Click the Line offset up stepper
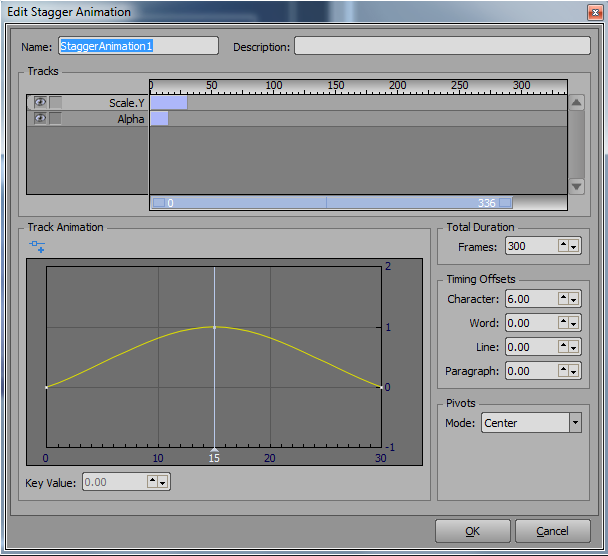This screenshot has width=608, height=556. tap(563, 344)
